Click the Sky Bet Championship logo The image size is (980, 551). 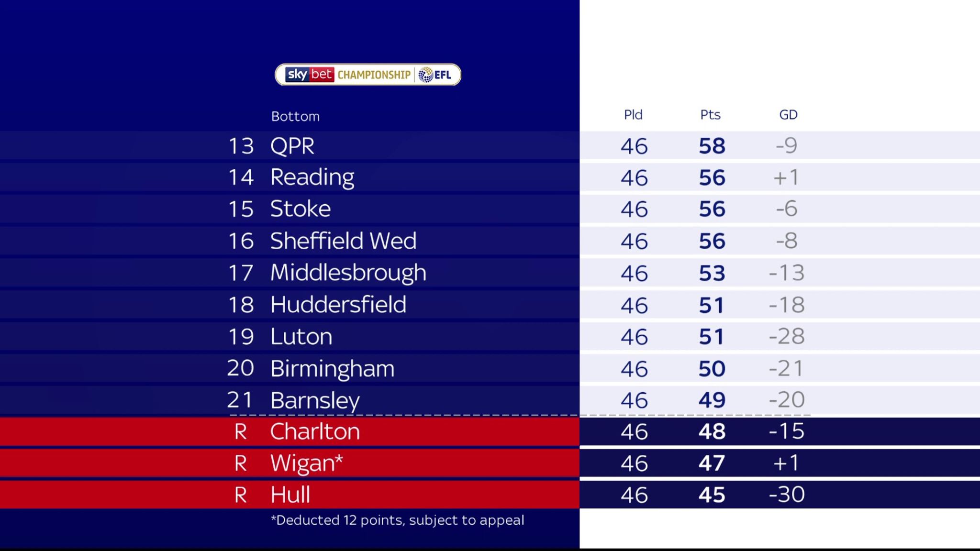click(x=367, y=75)
